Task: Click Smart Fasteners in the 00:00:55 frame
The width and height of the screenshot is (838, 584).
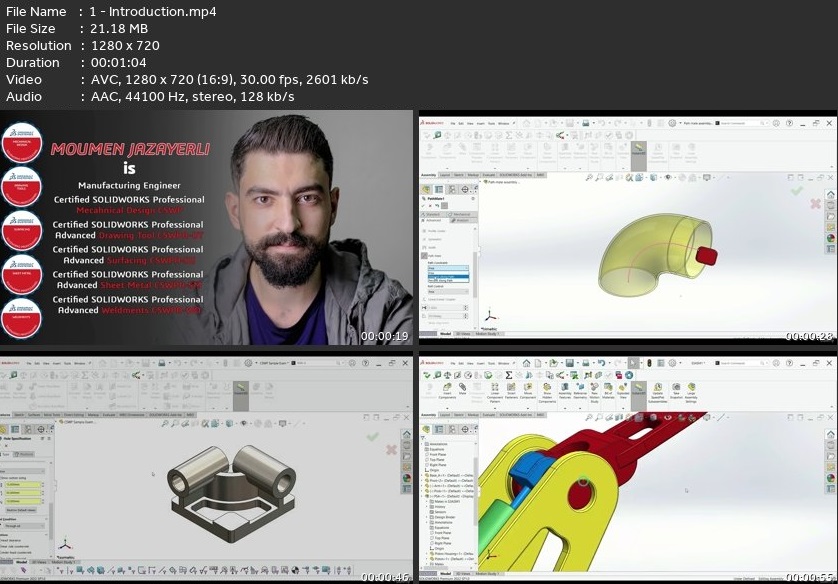Action: click(x=511, y=391)
